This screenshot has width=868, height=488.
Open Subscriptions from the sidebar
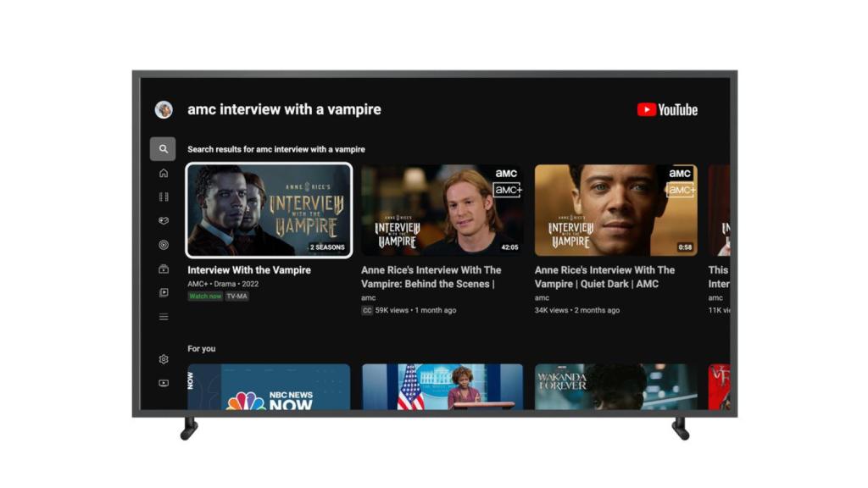click(163, 220)
